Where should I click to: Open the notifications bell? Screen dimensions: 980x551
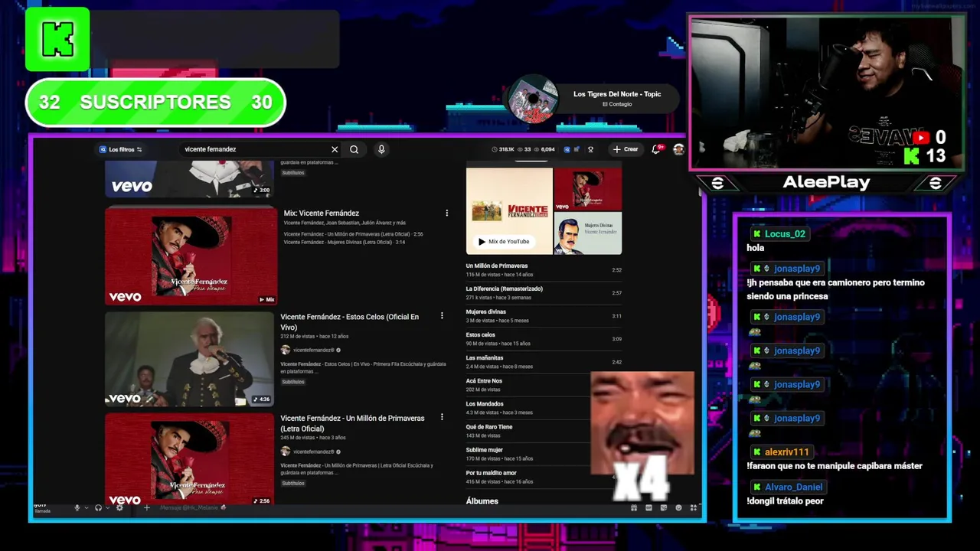click(656, 149)
